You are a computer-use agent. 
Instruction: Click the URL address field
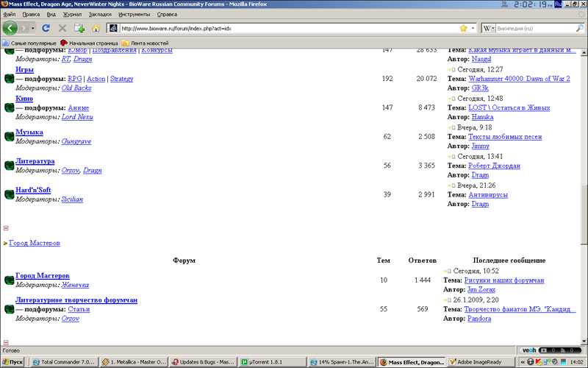click(x=289, y=28)
